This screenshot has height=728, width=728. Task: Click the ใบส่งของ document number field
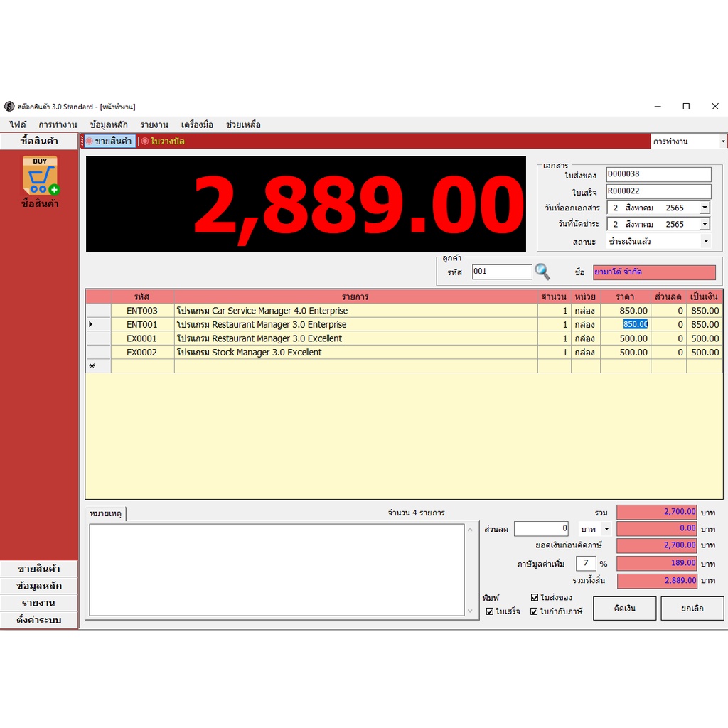pyautogui.click(x=658, y=174)
